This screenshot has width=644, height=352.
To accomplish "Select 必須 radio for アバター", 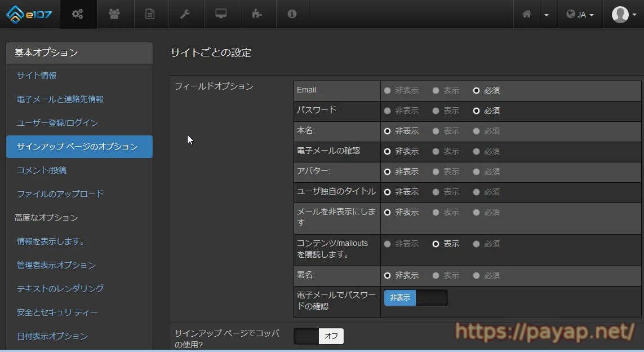I will coord(477,171).
